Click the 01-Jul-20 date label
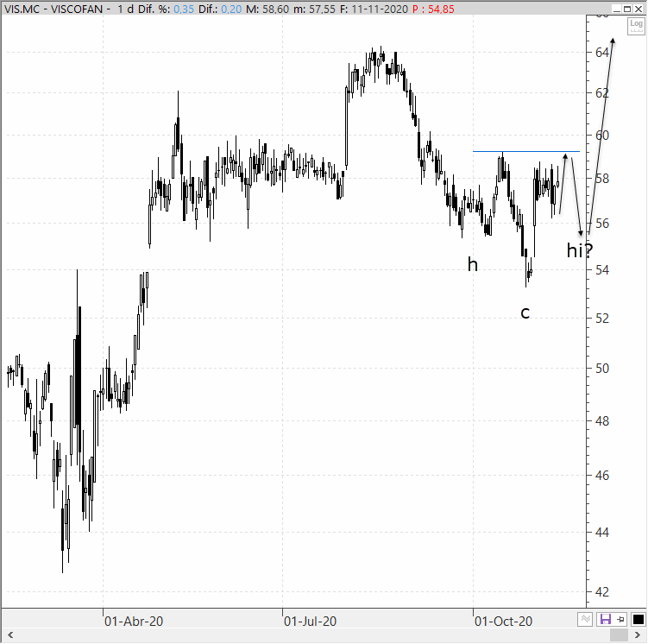The width and height of the screenshot is (648, 644). (x=310, y=621)
